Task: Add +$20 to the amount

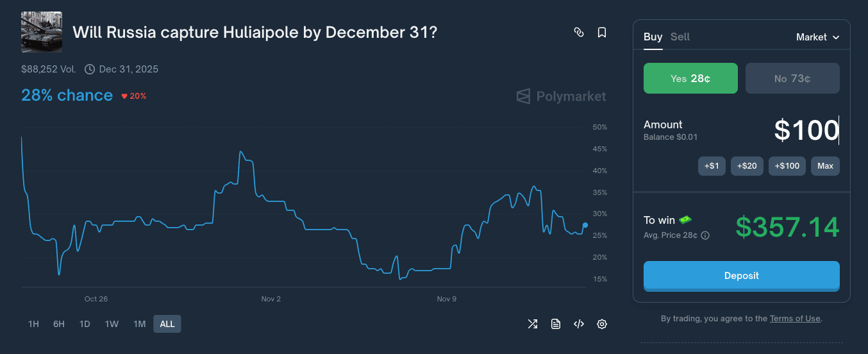Action: [x=747, y=166]
